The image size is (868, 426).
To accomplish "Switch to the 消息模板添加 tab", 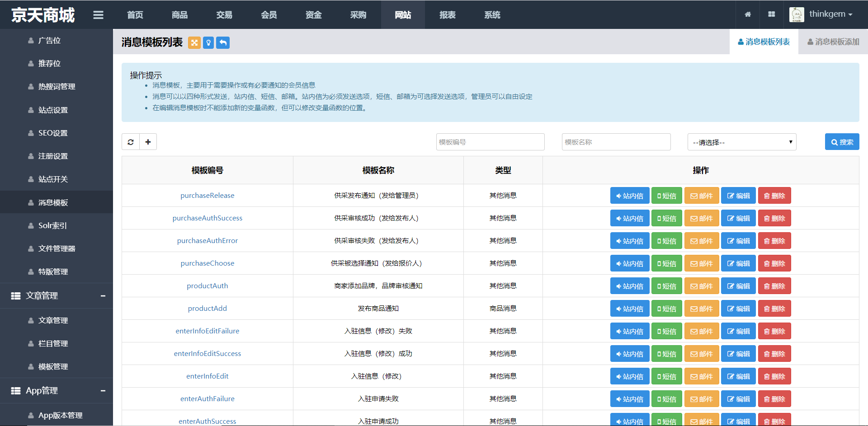I will click(833, 42).
